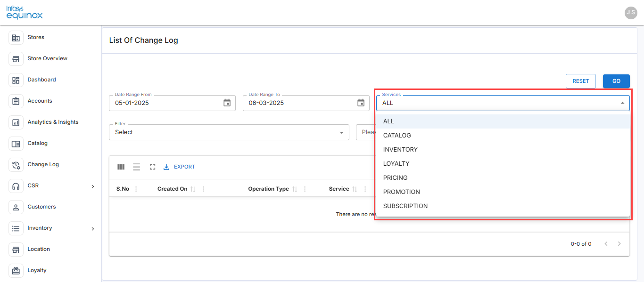Open the Stores sidebar icon

pos(16,38)
